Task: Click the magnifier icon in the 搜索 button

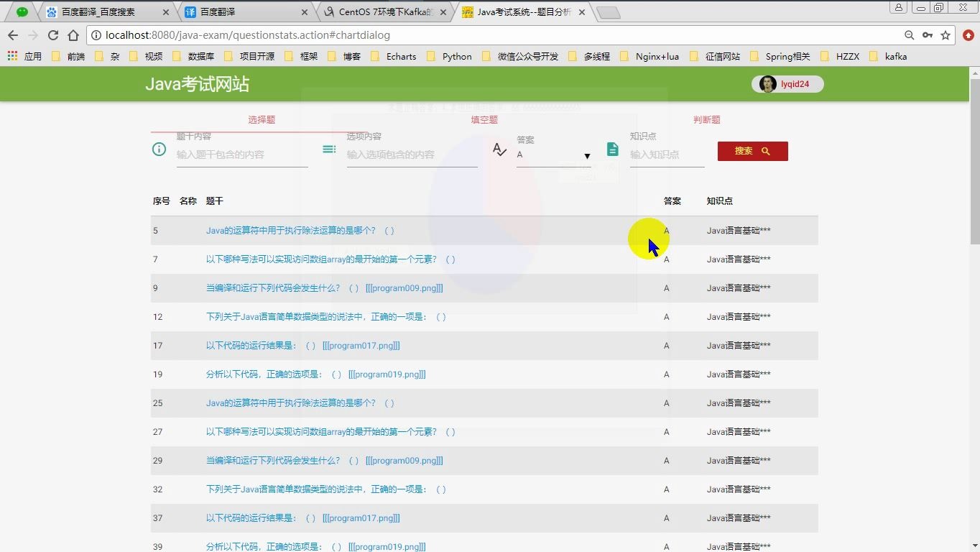Action: [765, 151]
